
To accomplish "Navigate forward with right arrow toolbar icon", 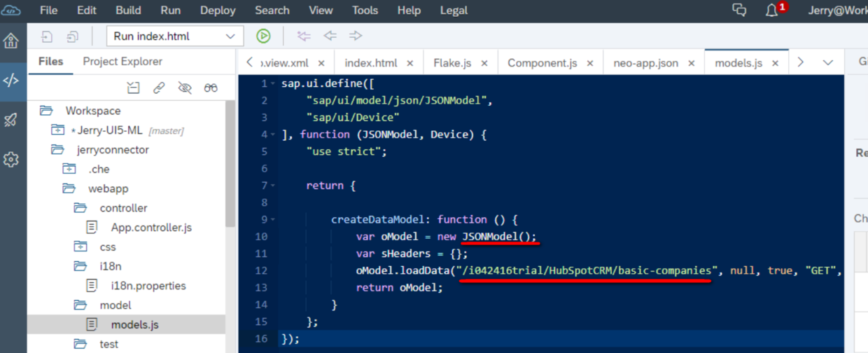I will pos(356,36).
